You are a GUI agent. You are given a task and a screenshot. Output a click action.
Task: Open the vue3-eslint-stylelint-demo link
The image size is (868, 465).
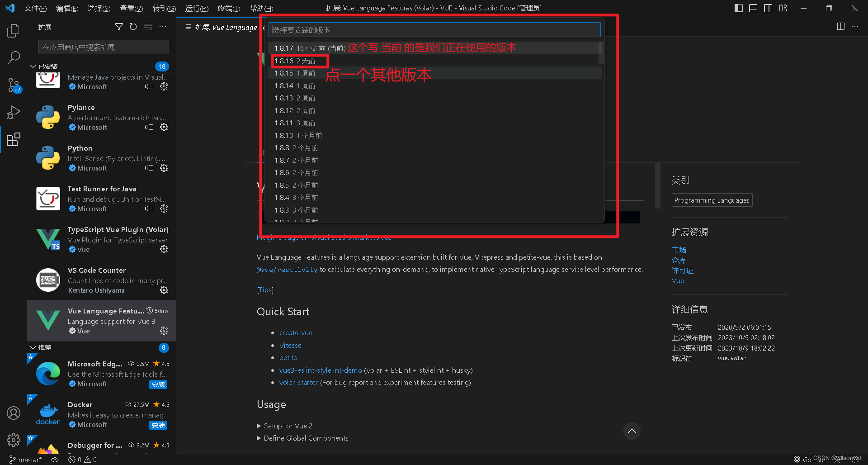321,370
